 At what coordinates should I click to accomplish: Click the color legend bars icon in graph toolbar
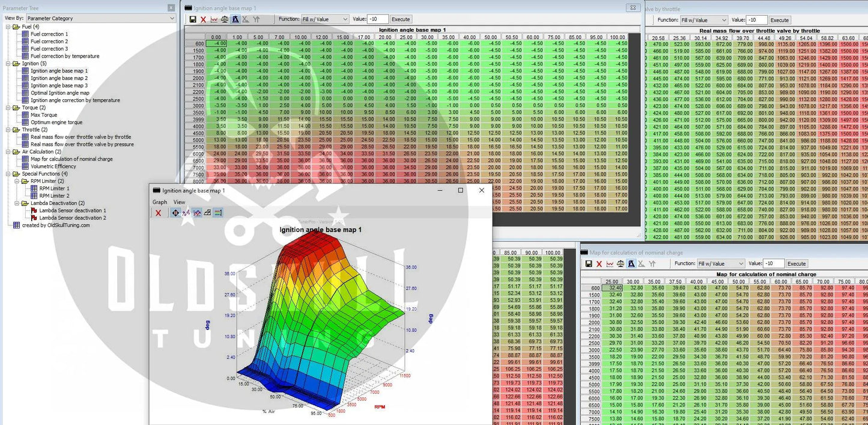point(217,213)
